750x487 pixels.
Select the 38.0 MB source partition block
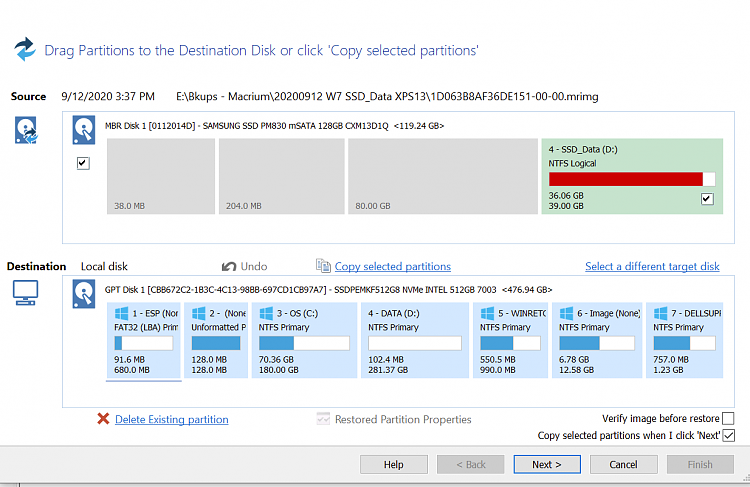[161, 177]
